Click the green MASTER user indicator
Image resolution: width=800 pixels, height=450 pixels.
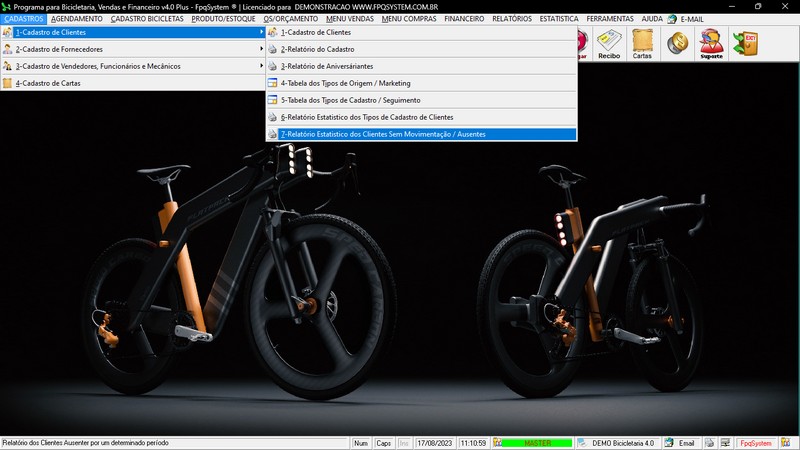[x=537, y=443]
